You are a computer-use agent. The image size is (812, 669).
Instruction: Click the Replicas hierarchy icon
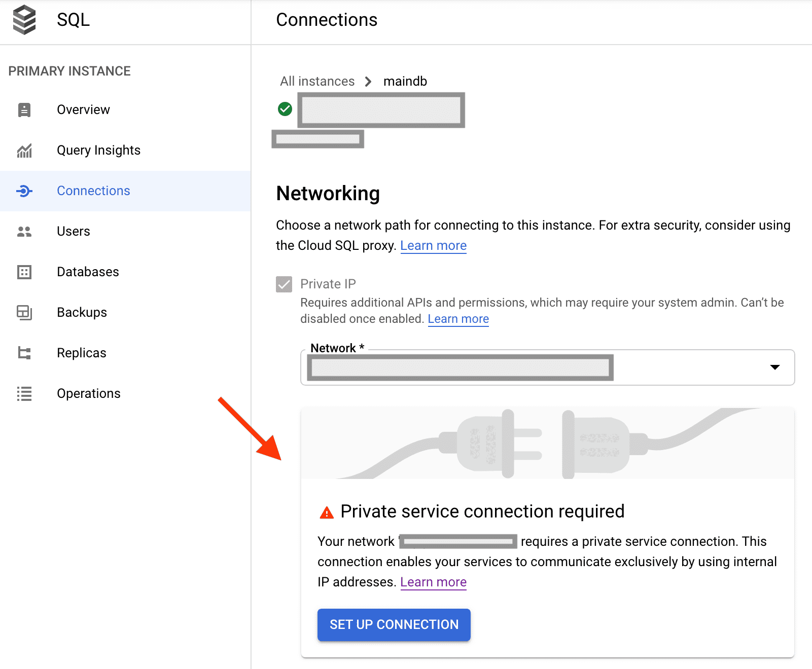(24, 353)
